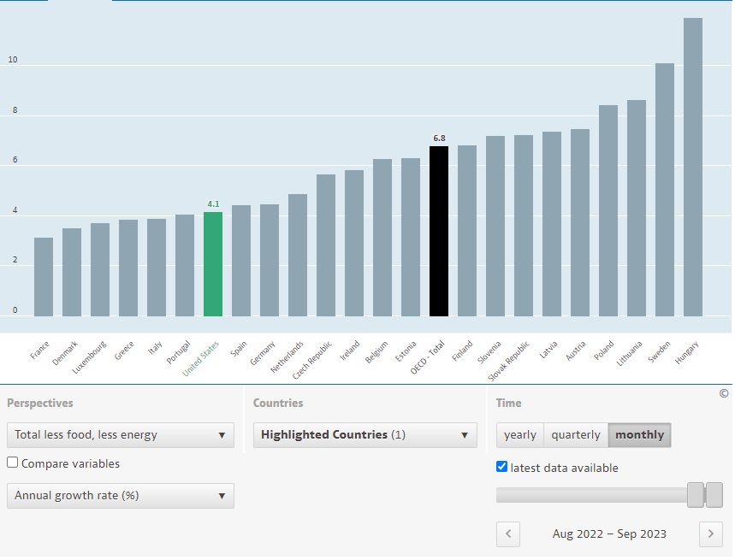Uncheck the latest data available checkbox

(x=502, y=468)
